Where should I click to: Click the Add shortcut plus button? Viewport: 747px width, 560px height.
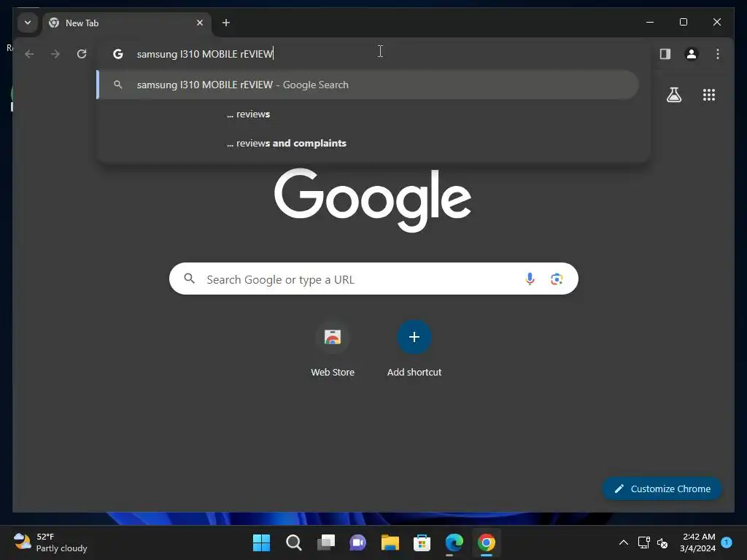[x=414, y=337]
